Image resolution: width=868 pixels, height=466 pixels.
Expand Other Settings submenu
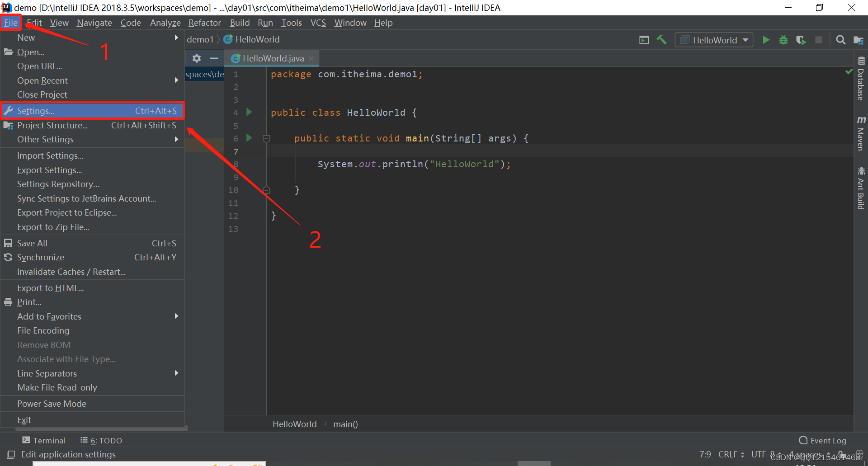(x=92, y=139)
